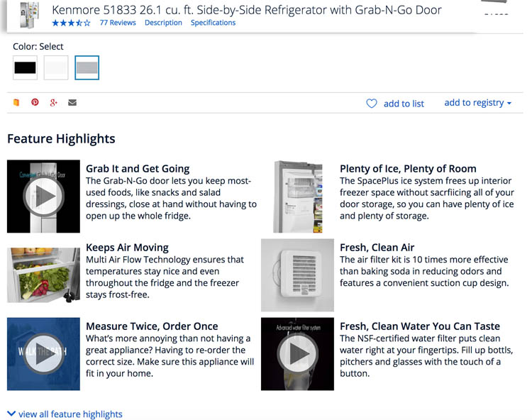Open the 77 Reviews link
Viewport: 532px width, 420px height.
(x=118, y=23)
